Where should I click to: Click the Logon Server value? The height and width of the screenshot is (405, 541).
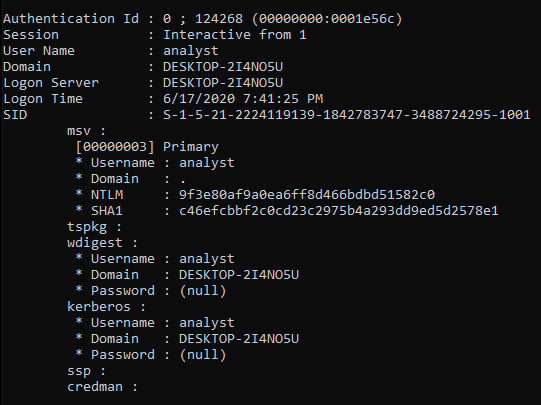tap(223, 83)
